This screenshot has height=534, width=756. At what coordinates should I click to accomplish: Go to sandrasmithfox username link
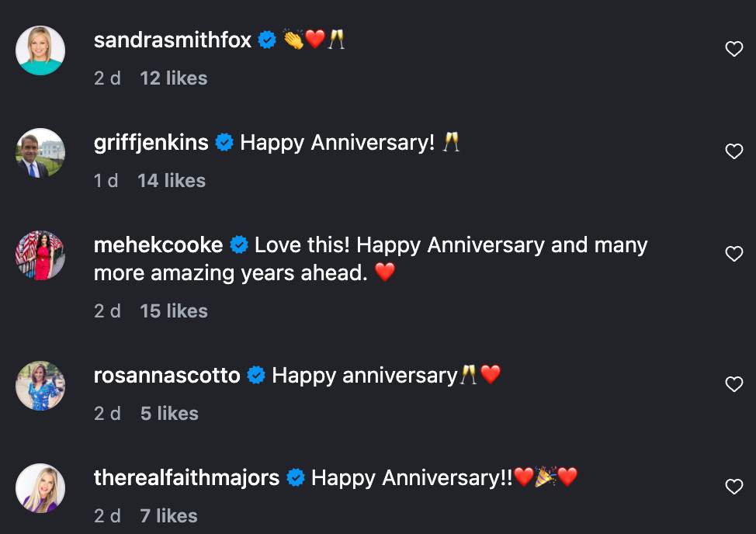click(x=172, y=40)
